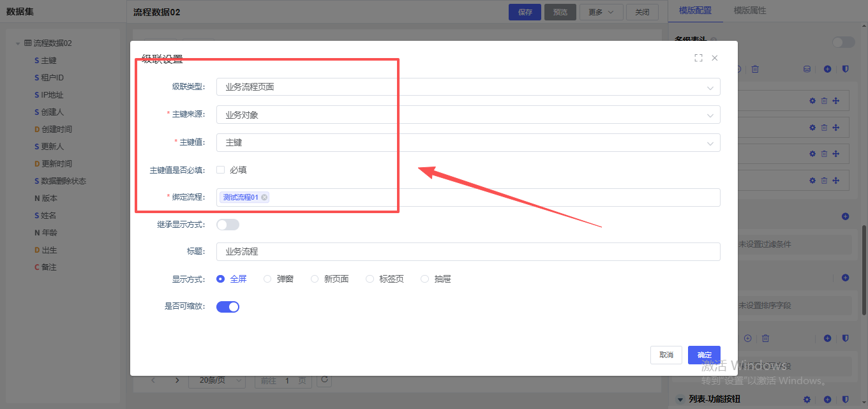The height and width of the screenshot is (409, 868).
Task: Turn off the 是否可缩放 switch
Action: click(x=228, y=307)
